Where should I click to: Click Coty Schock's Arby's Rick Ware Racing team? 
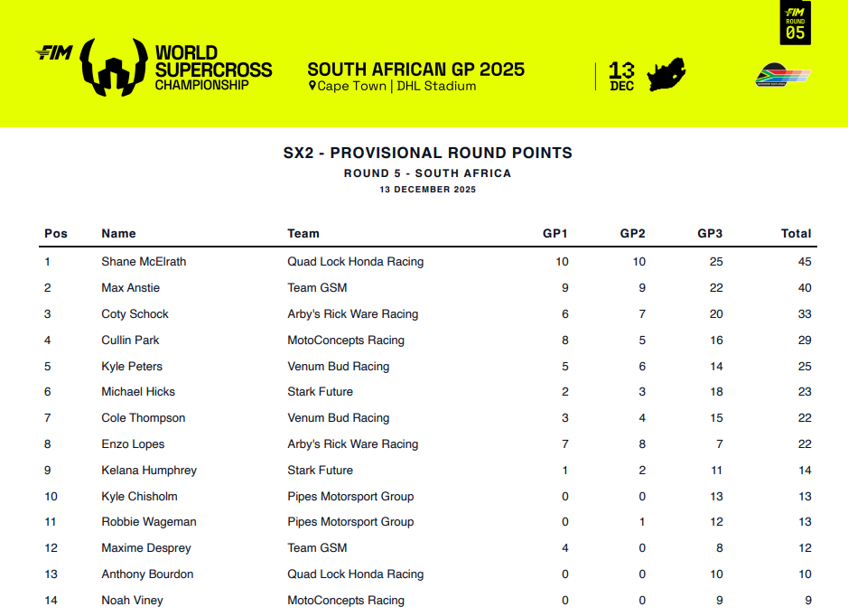(x=352, y=314)
